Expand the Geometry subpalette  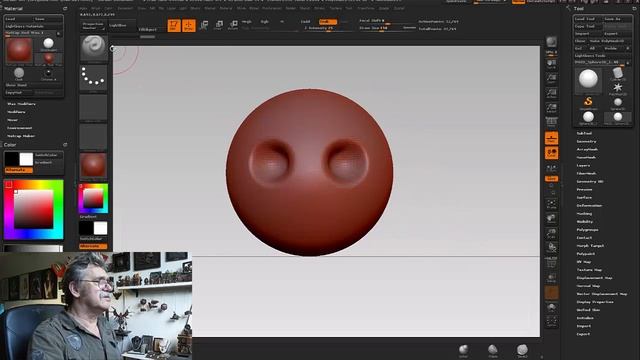pos(586,141)
